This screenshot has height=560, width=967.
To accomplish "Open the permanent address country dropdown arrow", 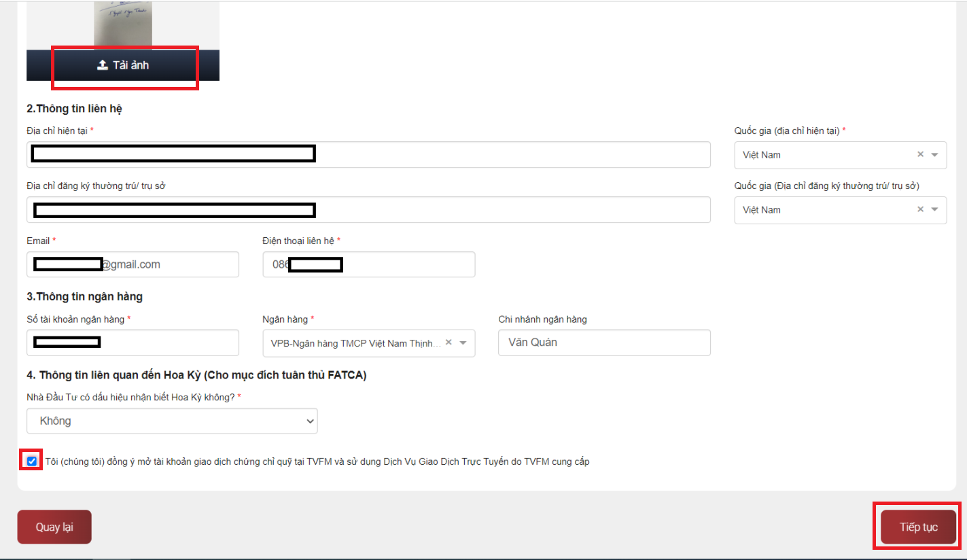I will (x=935, y=209).
